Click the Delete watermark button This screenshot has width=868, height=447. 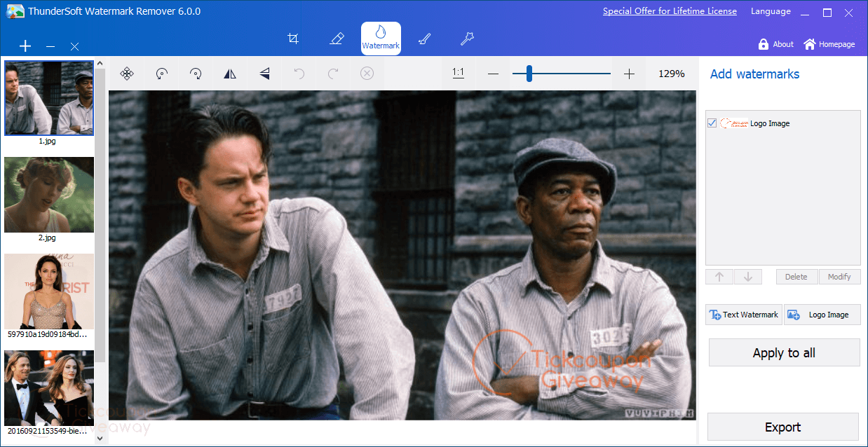pos(796,277)
